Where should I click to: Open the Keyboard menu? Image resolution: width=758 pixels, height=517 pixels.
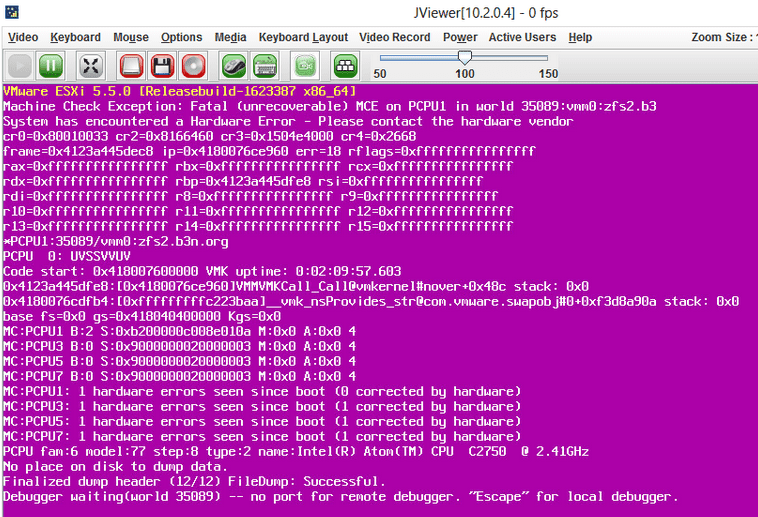pyautogui.click(x=75, y=37)
